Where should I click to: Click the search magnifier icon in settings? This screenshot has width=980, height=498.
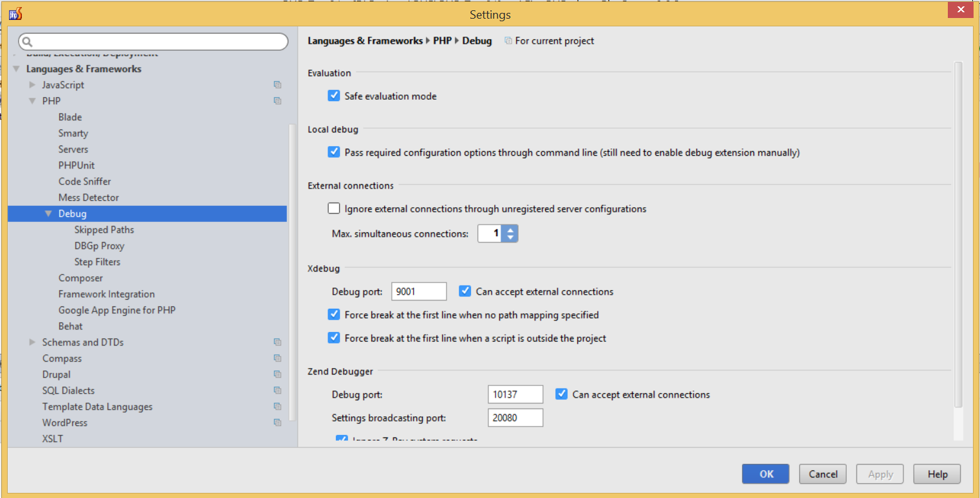point(27,42)
